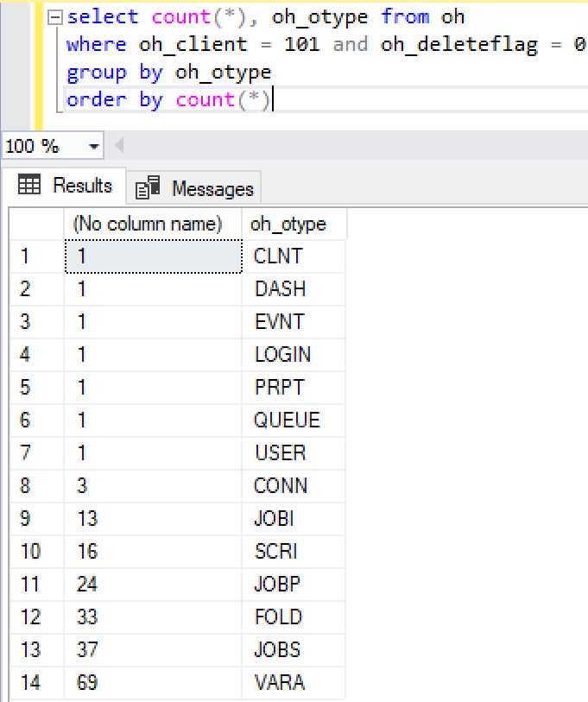Open the 100 % zoom dropdown
This screenshot has width=588, height=702.
[x=93, y=147]
